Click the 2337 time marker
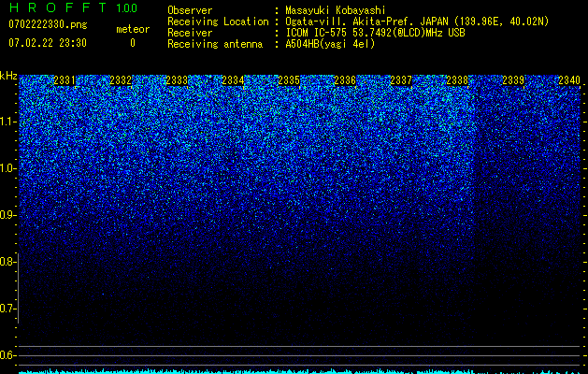 (401, 80)
